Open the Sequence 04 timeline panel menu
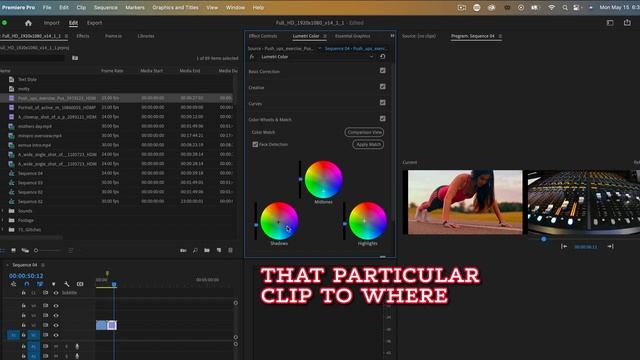This screenshot has height=360, width=640. 43,265
